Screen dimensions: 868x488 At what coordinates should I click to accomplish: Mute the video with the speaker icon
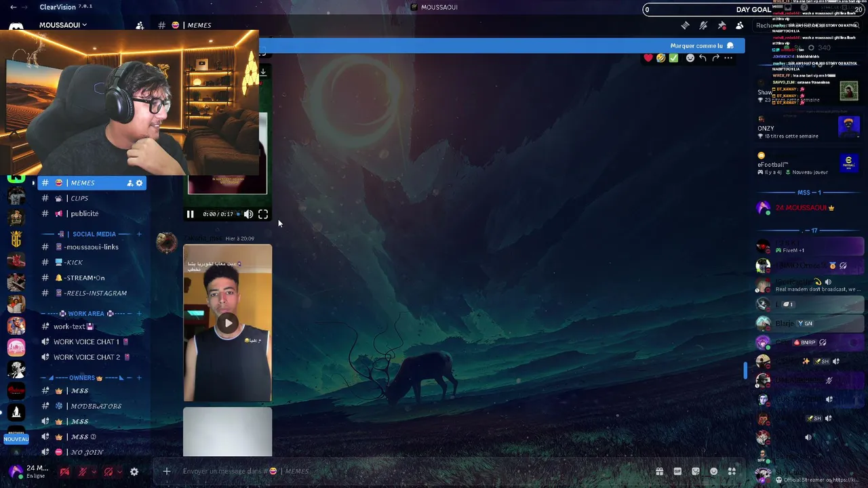[x=248, y=214]
